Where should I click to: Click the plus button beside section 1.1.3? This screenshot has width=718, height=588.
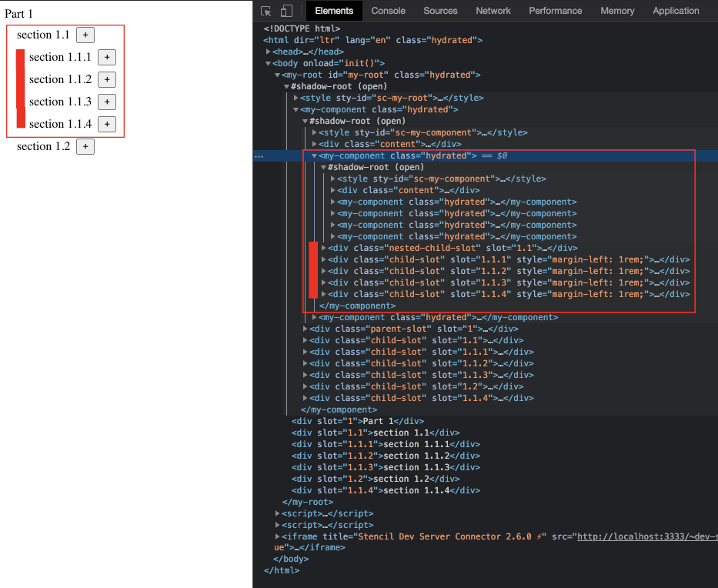(107, 102)
